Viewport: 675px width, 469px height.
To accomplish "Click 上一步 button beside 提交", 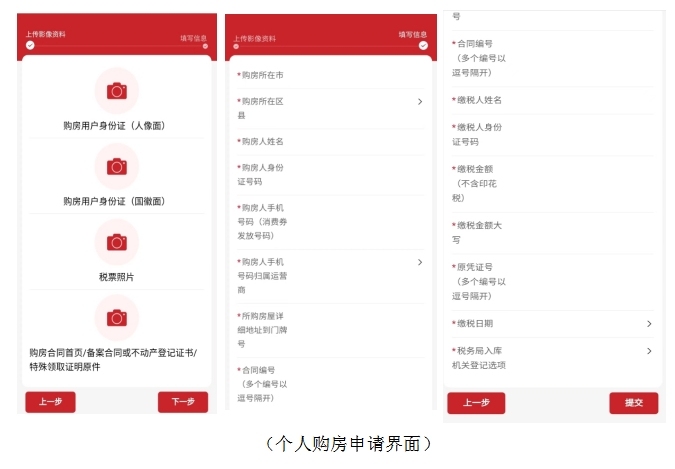I will [x=475, y=402].
